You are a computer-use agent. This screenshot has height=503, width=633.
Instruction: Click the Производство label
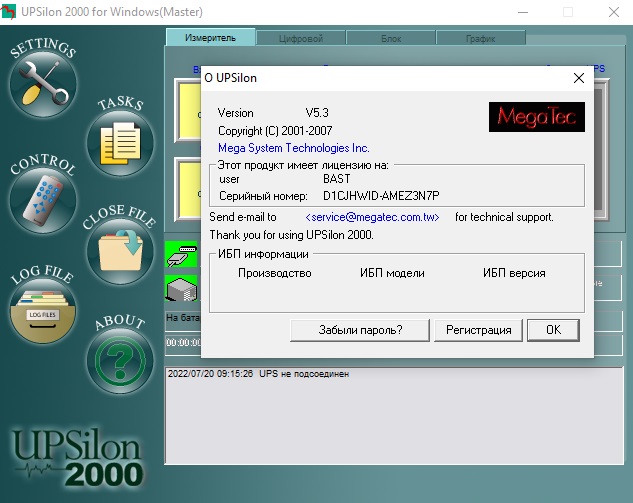point(275,273)
